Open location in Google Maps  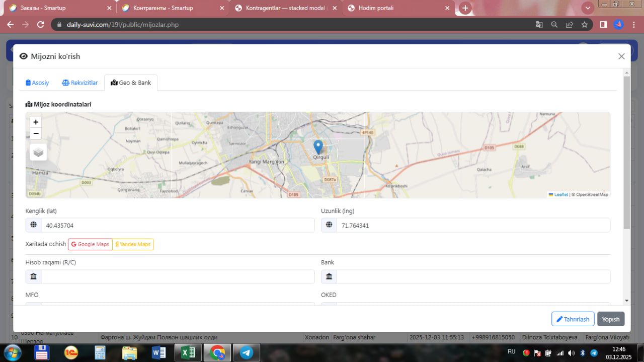click(90, 244)
